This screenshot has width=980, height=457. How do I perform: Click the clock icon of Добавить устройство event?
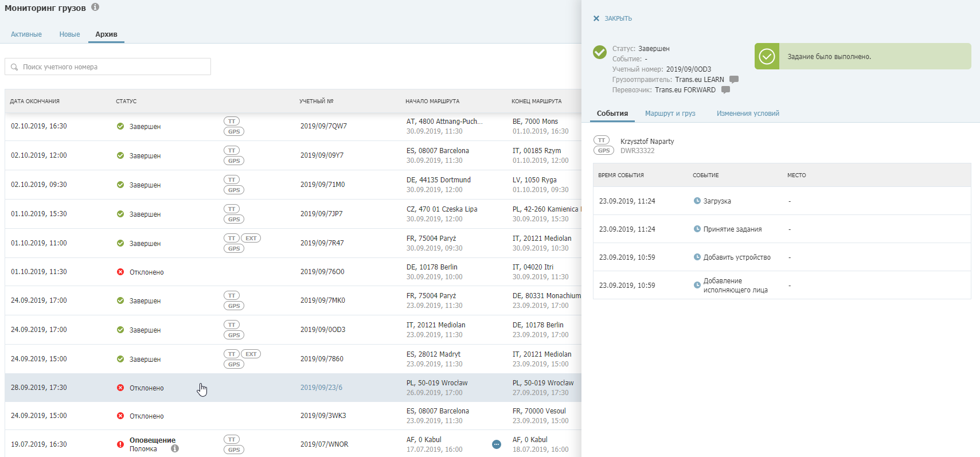coord(697,257)
